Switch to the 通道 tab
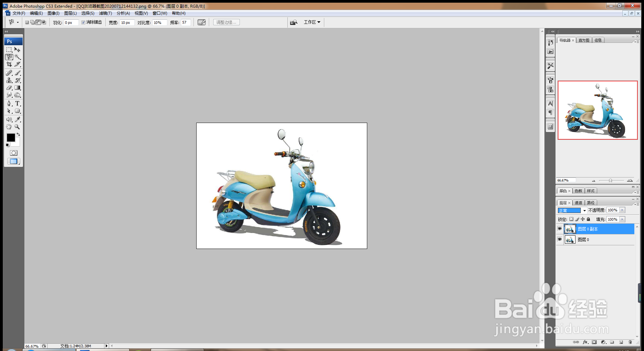 [578, 203]
